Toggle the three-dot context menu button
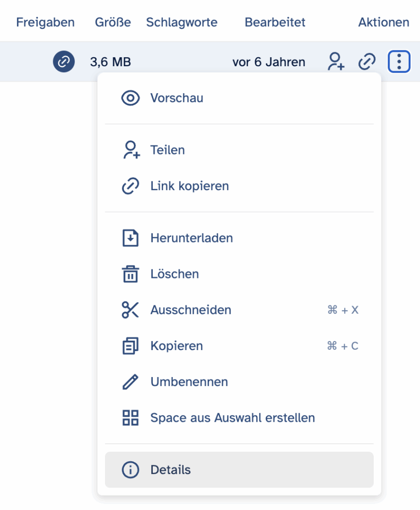The width and height of the screenshot is (420, 510). (x=399, y=61)
